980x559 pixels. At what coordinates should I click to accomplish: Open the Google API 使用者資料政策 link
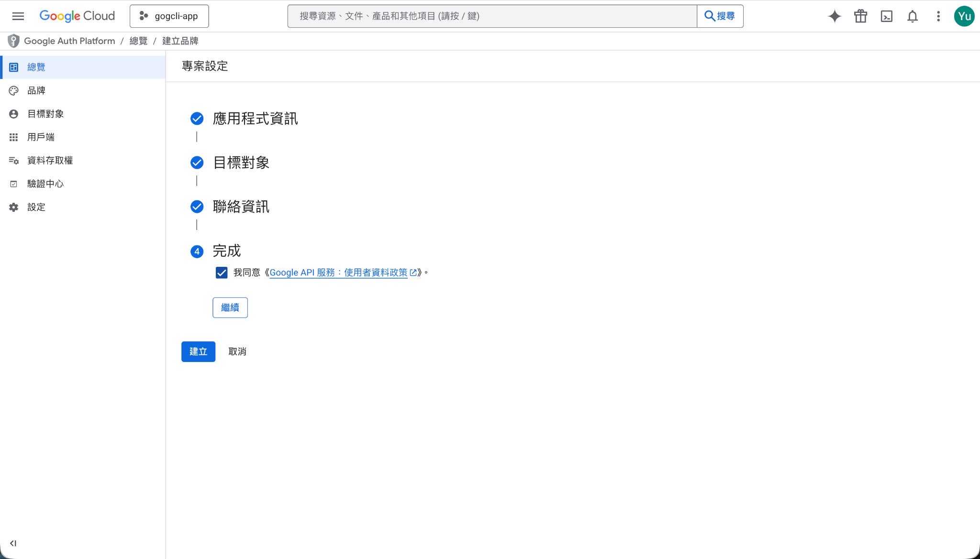[338, 273]
